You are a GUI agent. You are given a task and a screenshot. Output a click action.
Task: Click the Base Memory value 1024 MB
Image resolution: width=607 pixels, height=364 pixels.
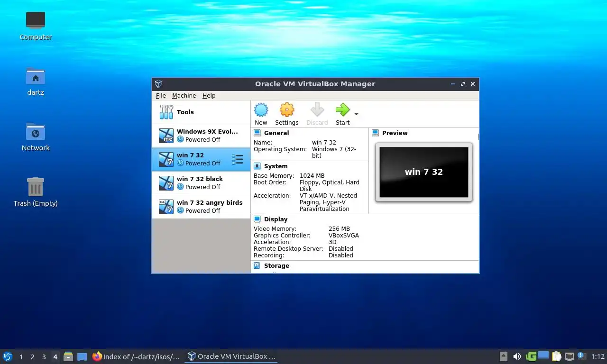coord(312,176)
